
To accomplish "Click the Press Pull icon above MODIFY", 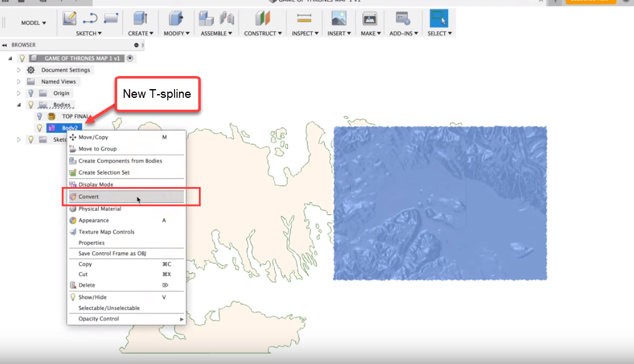I will (176, 19).
